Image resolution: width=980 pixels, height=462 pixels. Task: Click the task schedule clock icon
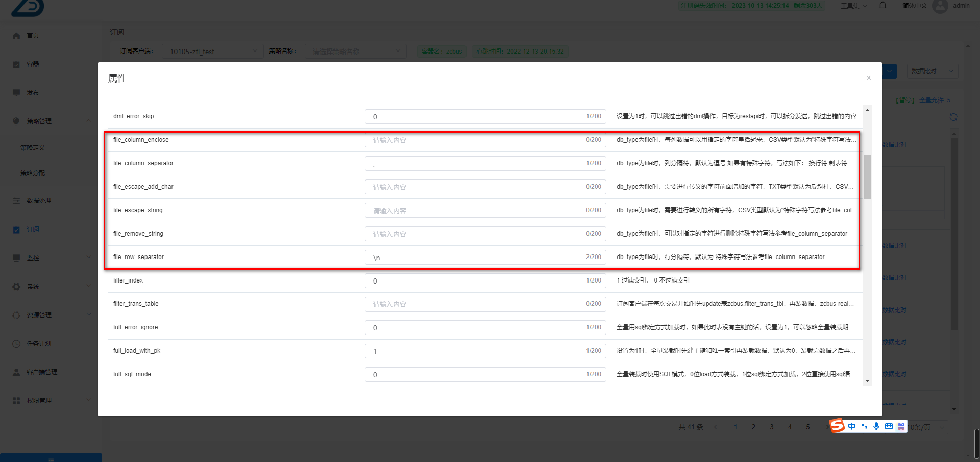pyautogui.click(x=16, y=344)
